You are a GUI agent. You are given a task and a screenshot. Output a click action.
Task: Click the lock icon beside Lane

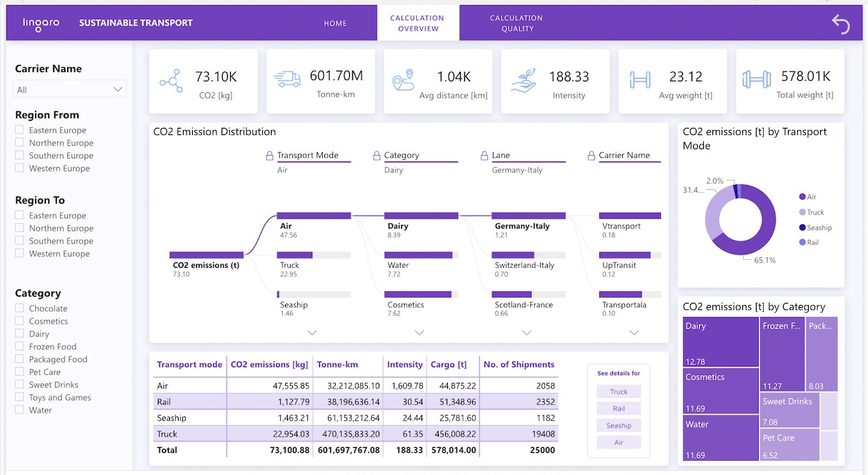click(484, 155)
